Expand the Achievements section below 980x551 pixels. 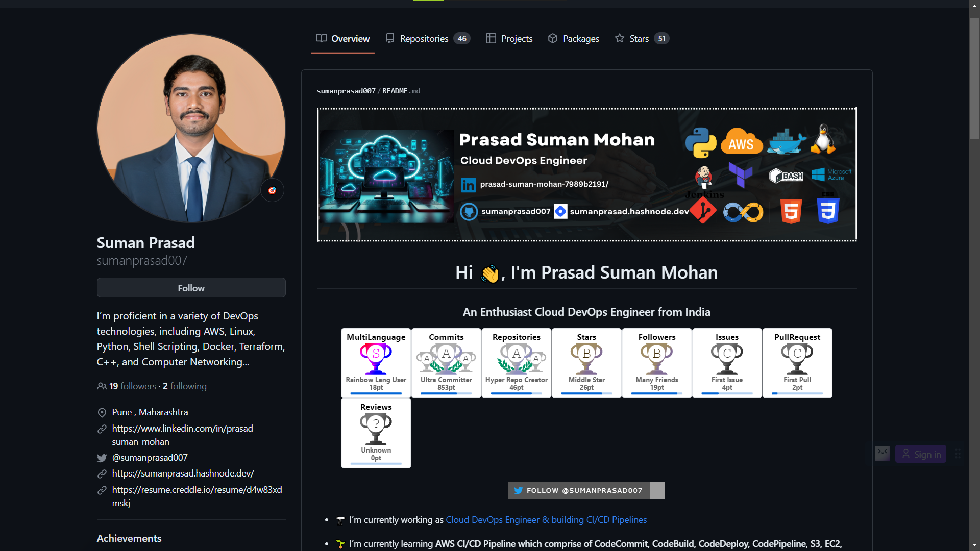pos(129,538)
